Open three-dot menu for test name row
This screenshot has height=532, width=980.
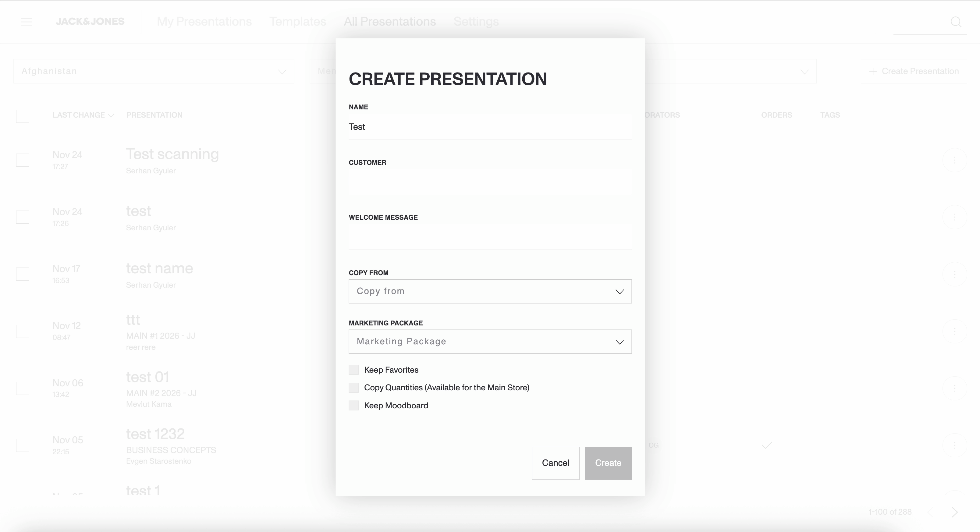click(954, 274)
